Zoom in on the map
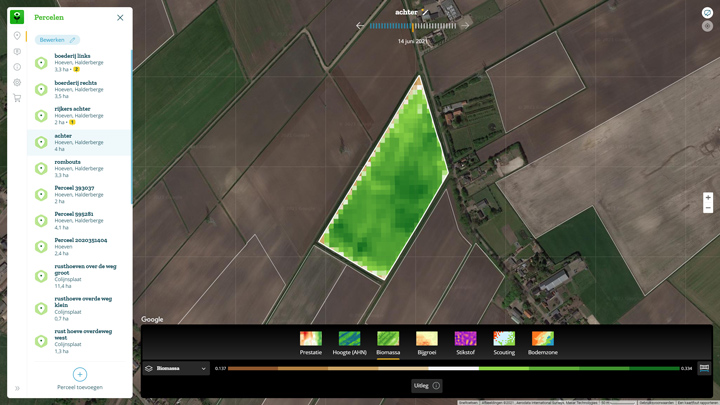Image resolution: width=720 pixels, height=405 pixels. pyautogui.click(x=708, y=197)
